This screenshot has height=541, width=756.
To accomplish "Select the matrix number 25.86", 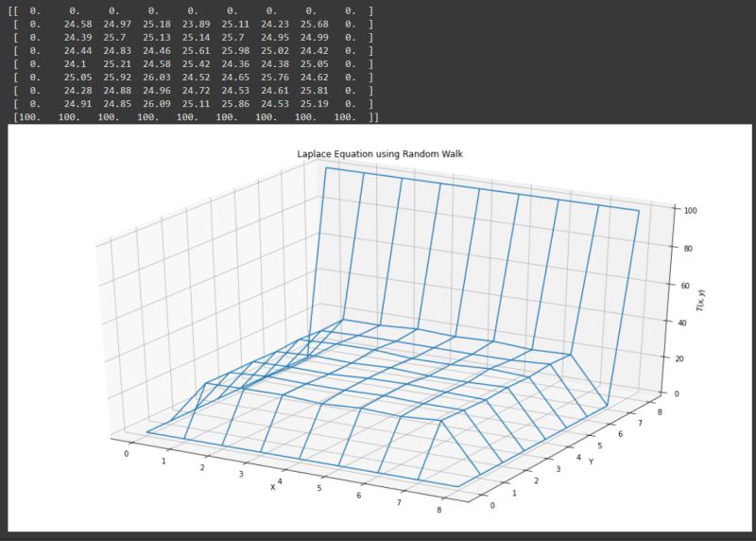I will click(235, 104).
